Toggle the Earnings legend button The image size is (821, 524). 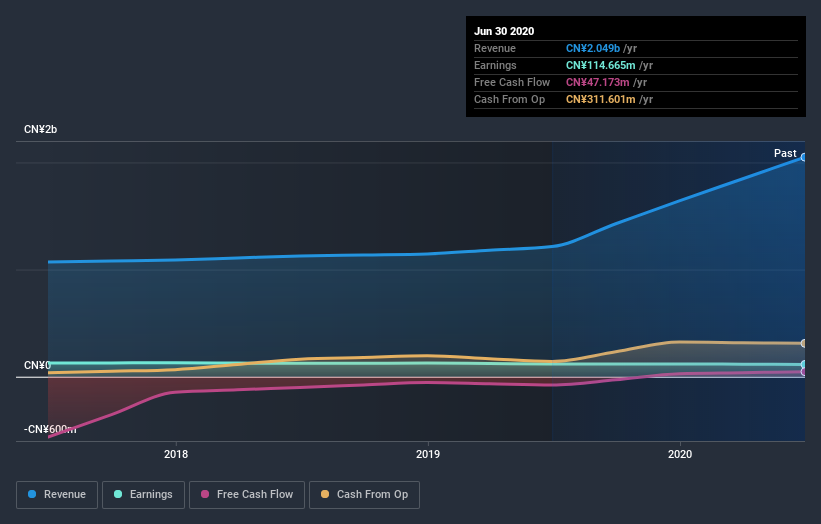tap(143, 495)
